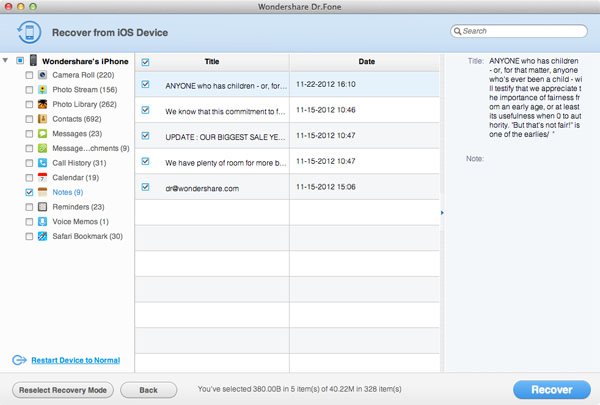This screenshot has width=600, height=405.
Task: Click the blue Recover button
Action: tap(552, 390)
